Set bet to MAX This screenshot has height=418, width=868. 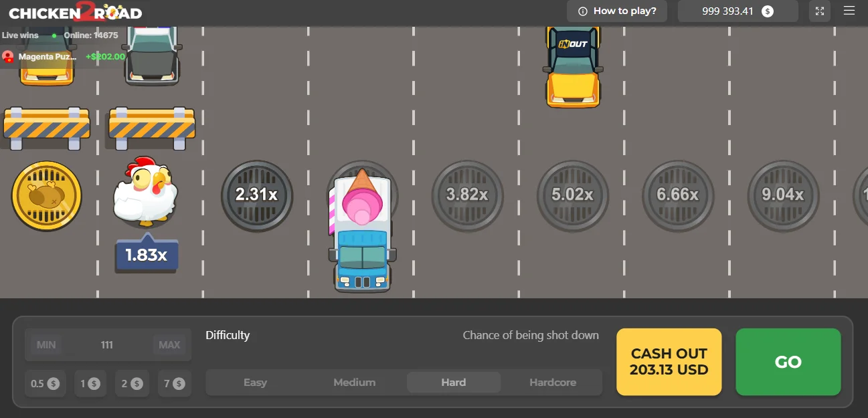pos(169,345)
